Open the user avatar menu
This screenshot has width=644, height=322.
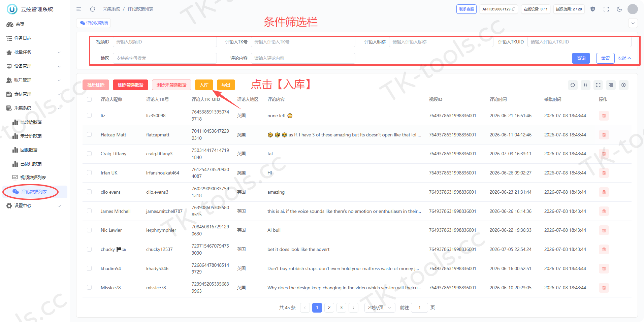click(633, 9)
